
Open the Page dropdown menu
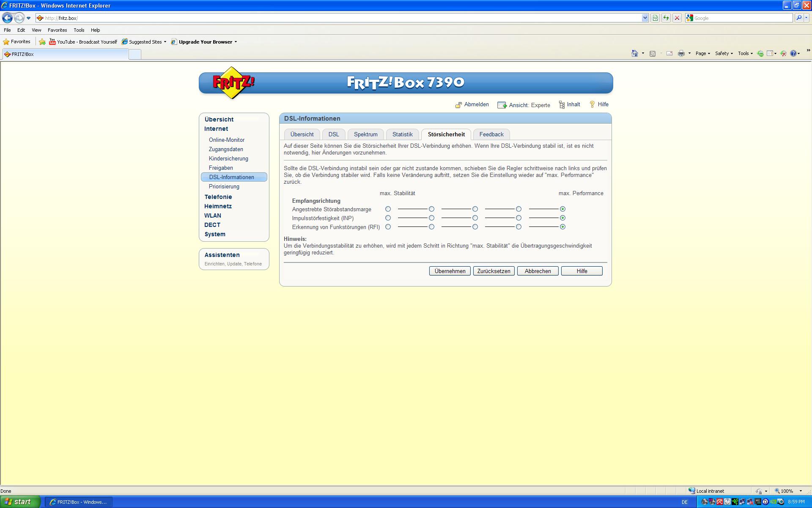tap(703, 53)
